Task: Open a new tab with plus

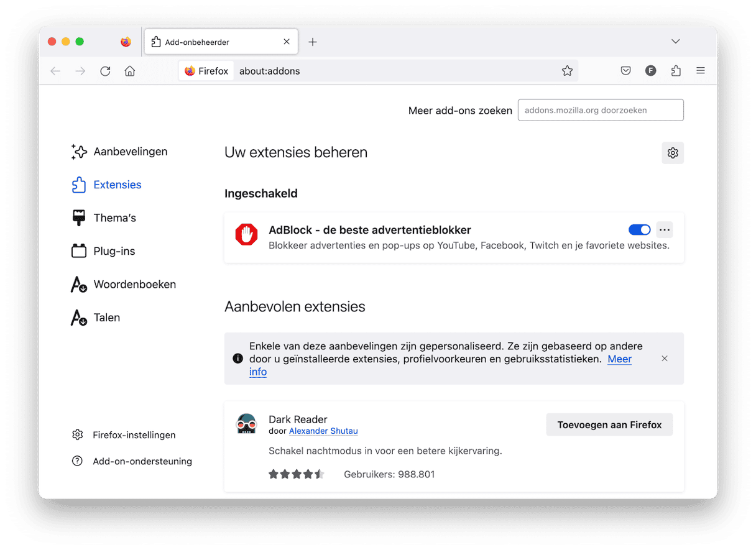Action: click(313, 42)
